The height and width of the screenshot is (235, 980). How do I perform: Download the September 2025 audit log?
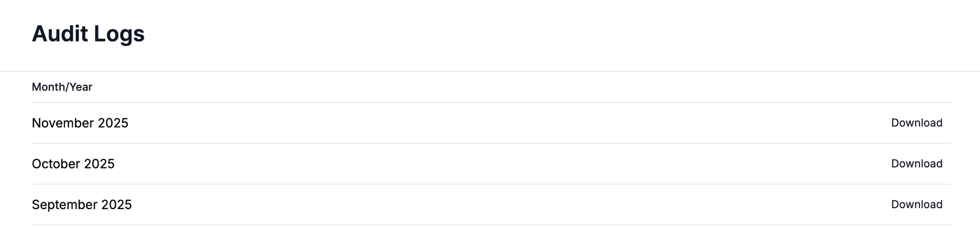(916, 204)
